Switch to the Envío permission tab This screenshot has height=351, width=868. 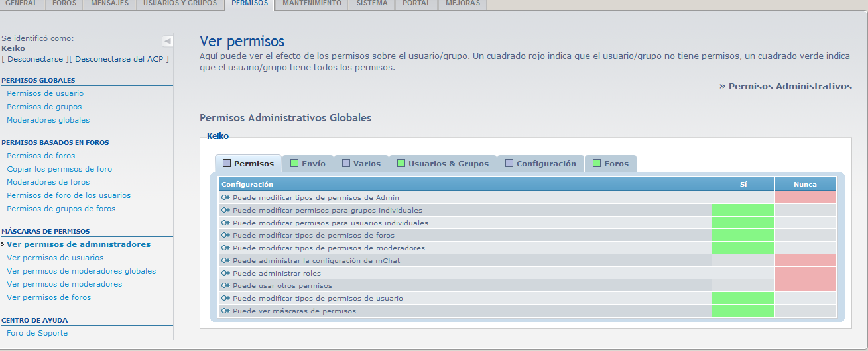[x=308, y=164]
